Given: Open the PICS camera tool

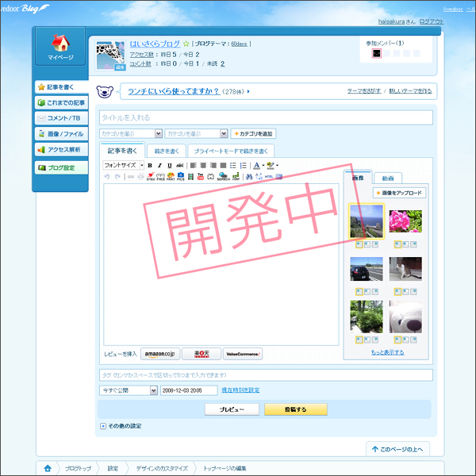Looking at the screenshot, I should click(181, 176).
